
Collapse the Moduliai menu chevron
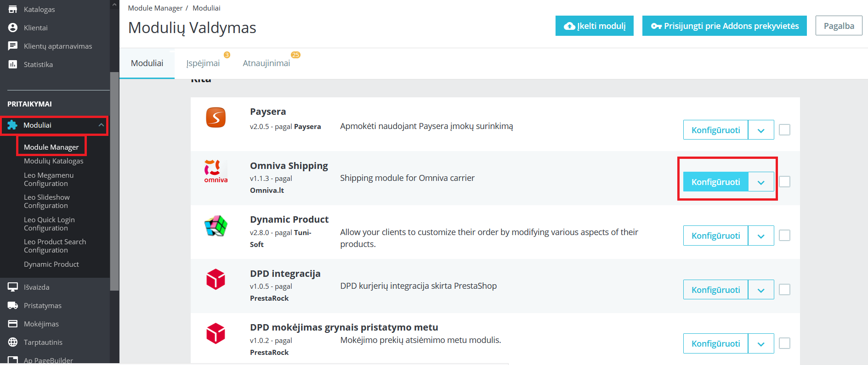pos(101,125)
